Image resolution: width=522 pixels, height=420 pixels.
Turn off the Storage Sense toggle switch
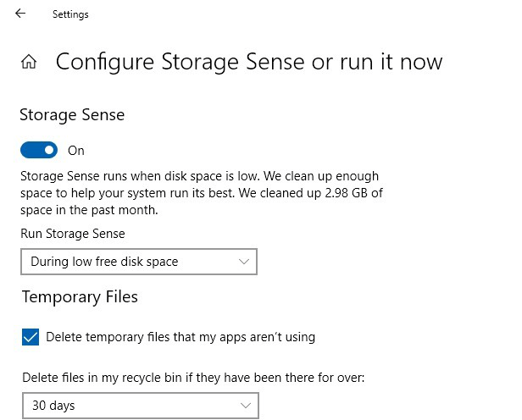coord(39,151)
